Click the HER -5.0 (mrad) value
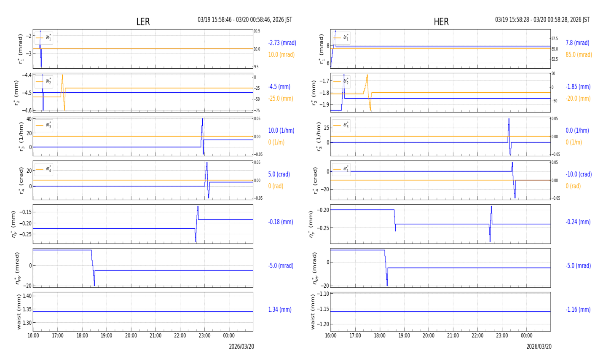The image size is (595, 364). pyautogui.click(x=578, y=266)
